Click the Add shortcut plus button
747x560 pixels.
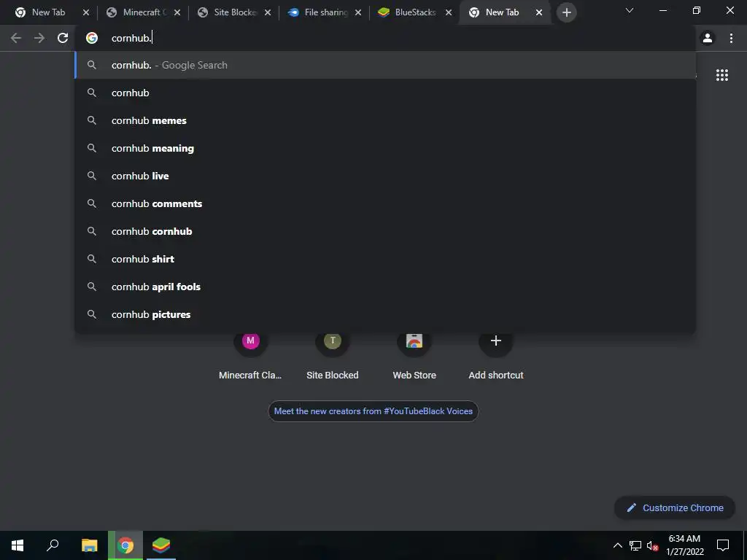click(x=496, y=341)
